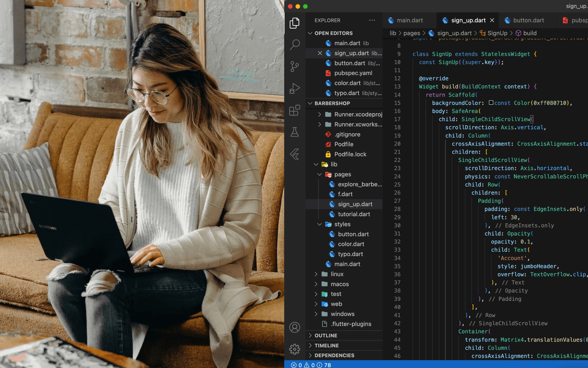Click the errors count in status bar
Screen dimensions: 588x368
[x=296, y=365]
